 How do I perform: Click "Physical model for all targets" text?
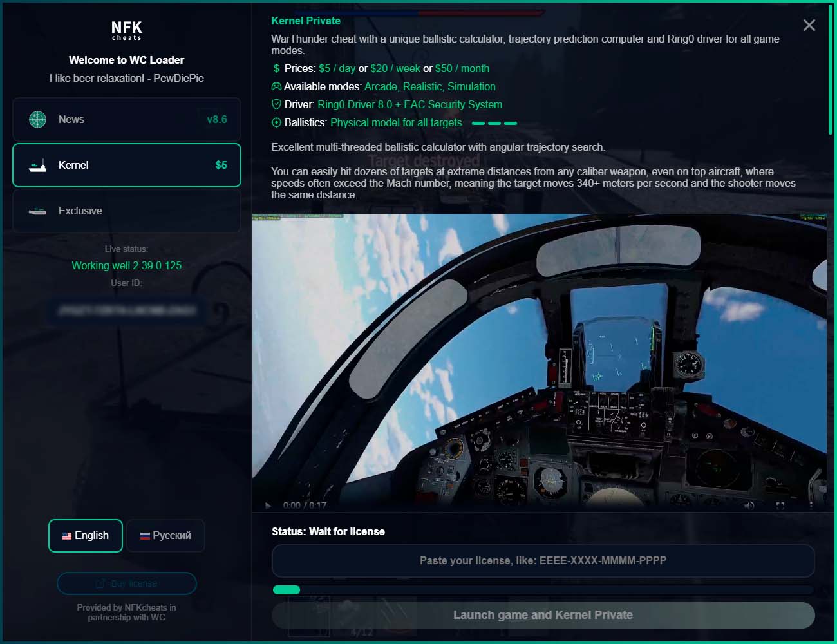tap(396, 122)
